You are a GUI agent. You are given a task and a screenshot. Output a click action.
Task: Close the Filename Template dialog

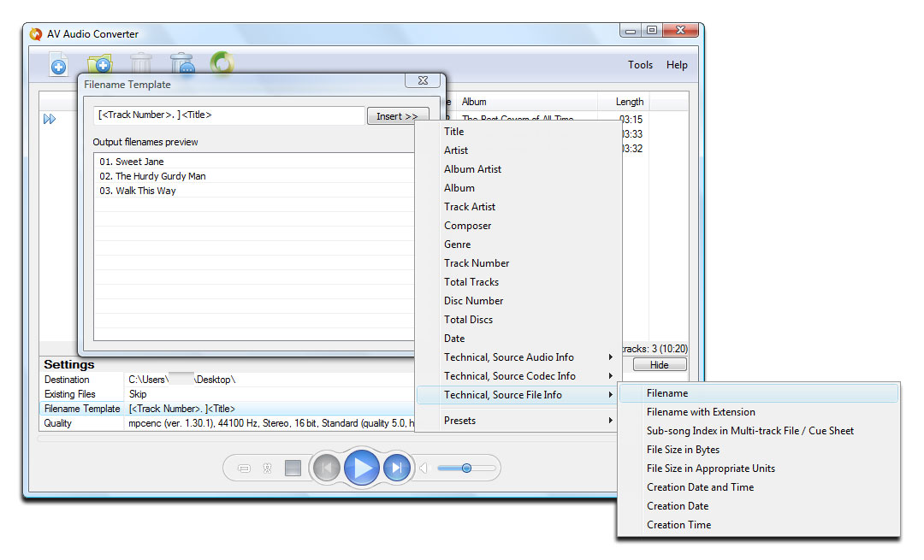point(423,80)
